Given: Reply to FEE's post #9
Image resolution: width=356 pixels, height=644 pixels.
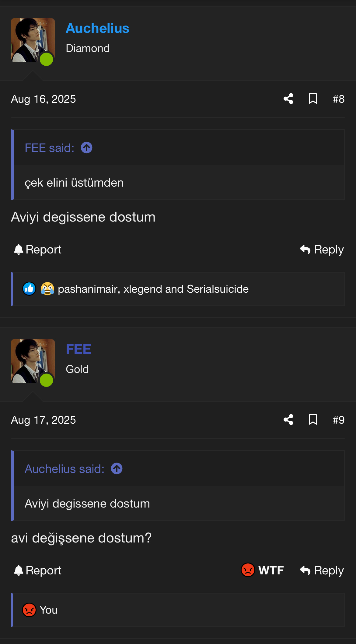Looking at the screenshot, I should pyautogui.click(x=322, y=570).
